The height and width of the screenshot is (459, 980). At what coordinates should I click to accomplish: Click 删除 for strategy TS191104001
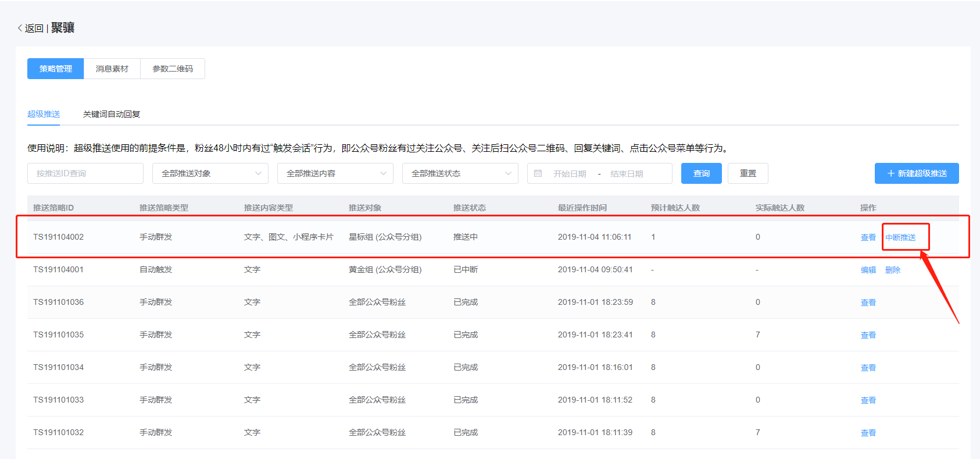point(893,270)
